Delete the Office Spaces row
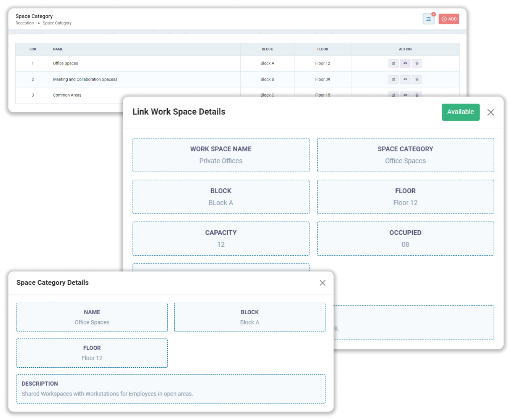Screen dimensions: 512x420 click(x=417, y=63)
